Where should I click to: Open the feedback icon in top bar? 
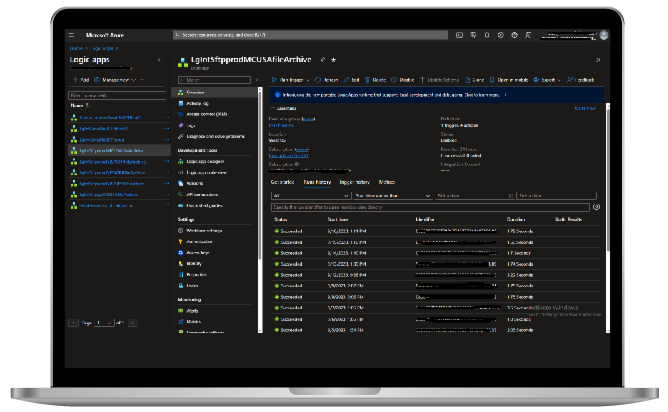point(528,35)
